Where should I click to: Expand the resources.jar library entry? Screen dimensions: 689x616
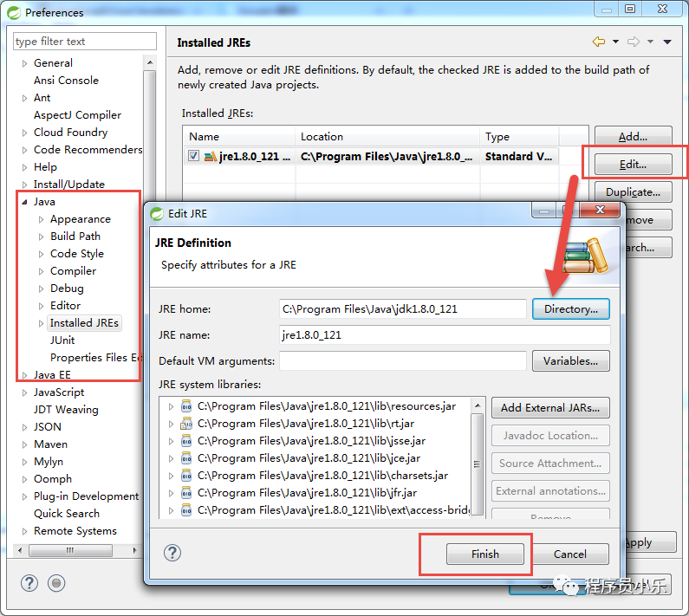pyautogui.click(x=171, y=406)
